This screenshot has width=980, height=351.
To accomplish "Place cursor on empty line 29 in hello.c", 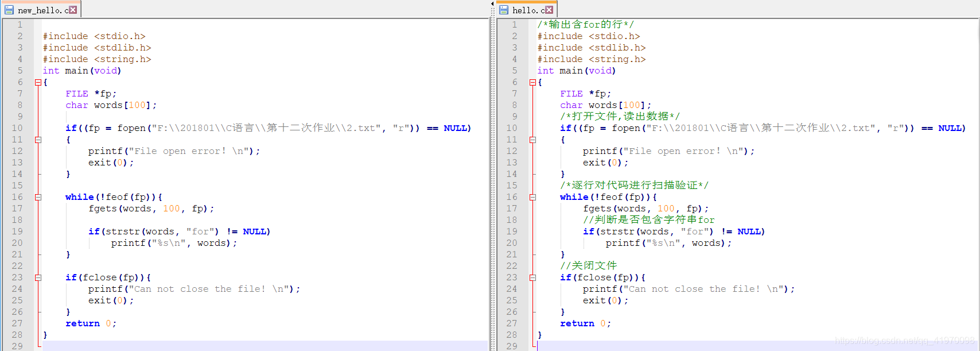I will coord(757,346).
